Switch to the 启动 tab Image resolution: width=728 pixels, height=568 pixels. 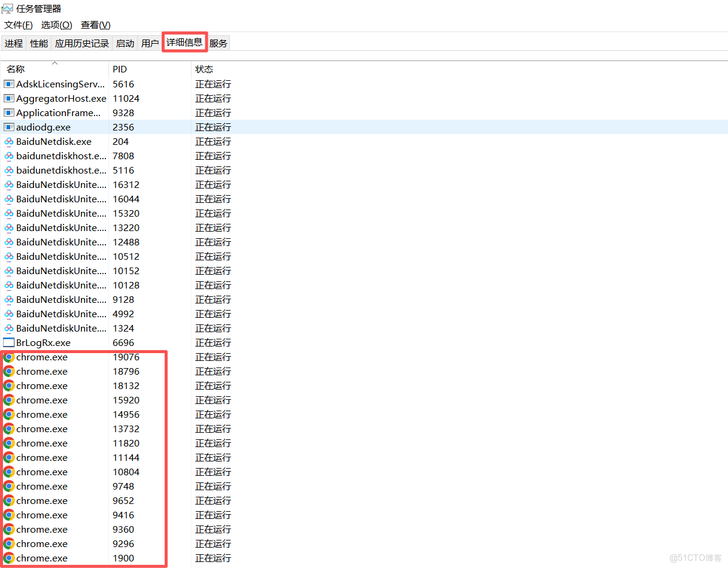125,43
